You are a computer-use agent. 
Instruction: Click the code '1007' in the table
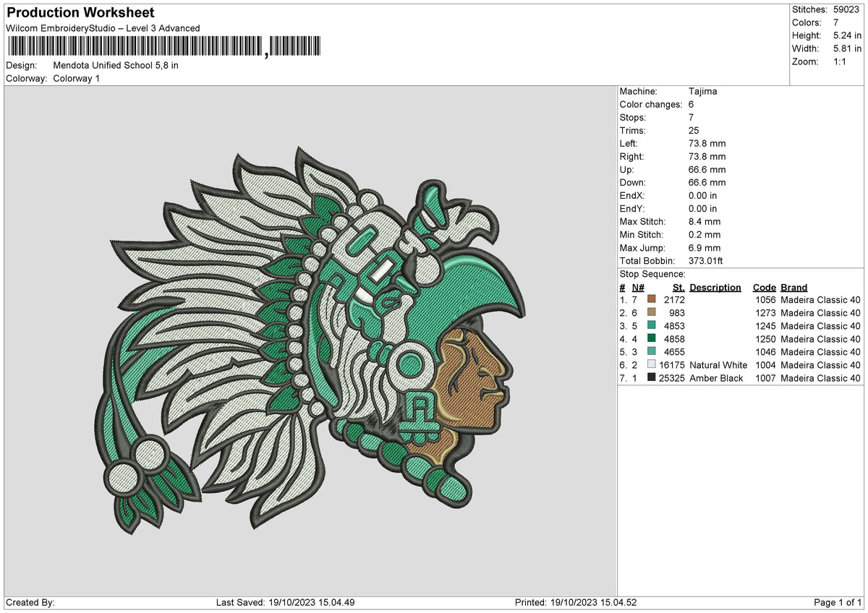[765, 378]
